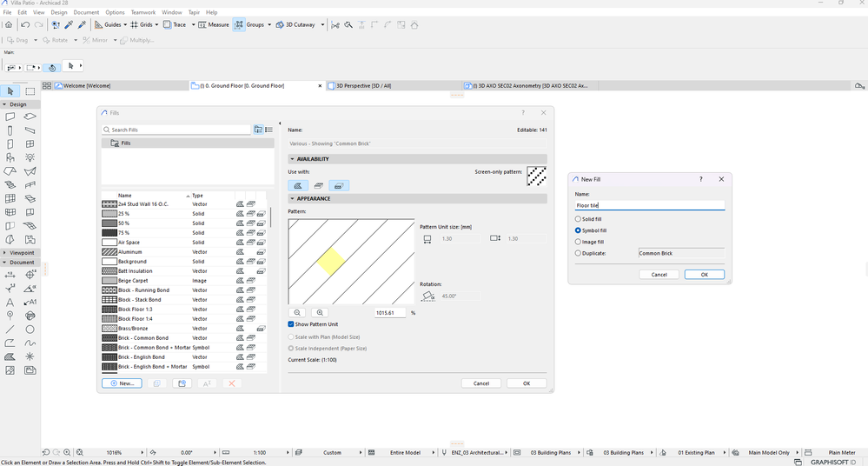The width and height of the screenshot is (868, 466).
Task: Collapse the AVAILABILITY section
Action: pyautogui.click(x=292, y=159)
